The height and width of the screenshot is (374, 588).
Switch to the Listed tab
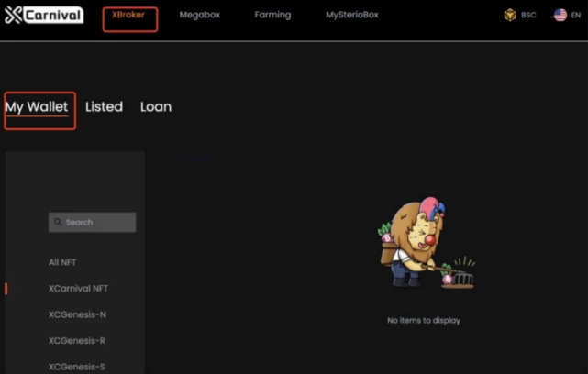click(104, 107)
